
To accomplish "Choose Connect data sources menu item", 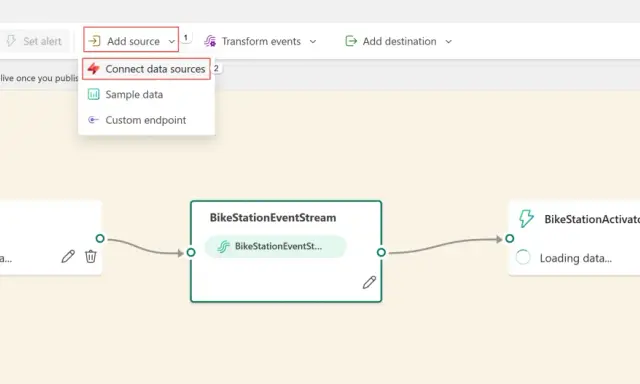I will [146, 69].
